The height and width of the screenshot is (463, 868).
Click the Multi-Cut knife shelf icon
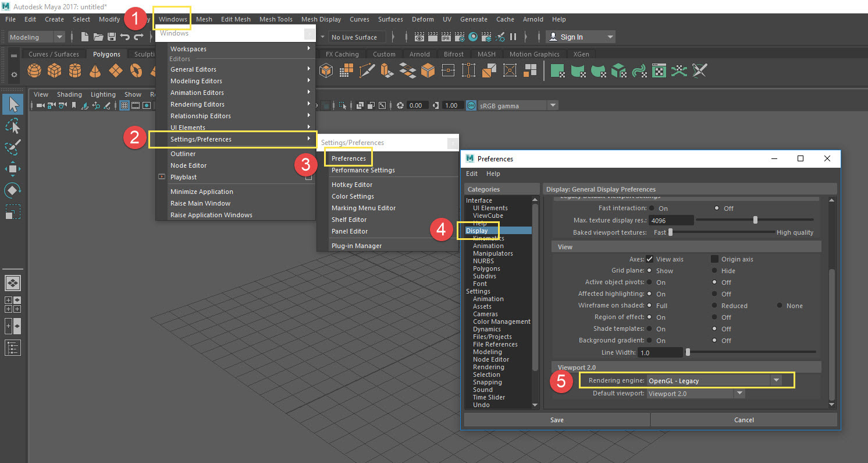click(x=367, y=71)
